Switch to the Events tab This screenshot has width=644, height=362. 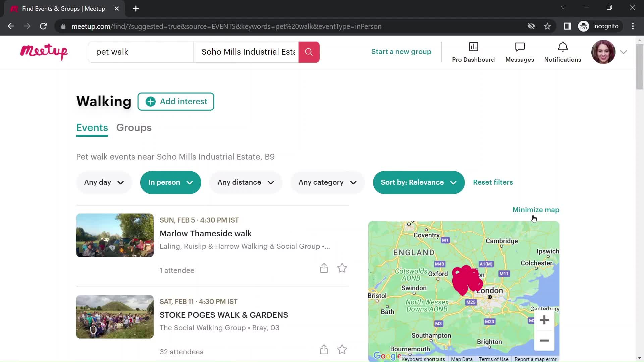click(92, 128)
